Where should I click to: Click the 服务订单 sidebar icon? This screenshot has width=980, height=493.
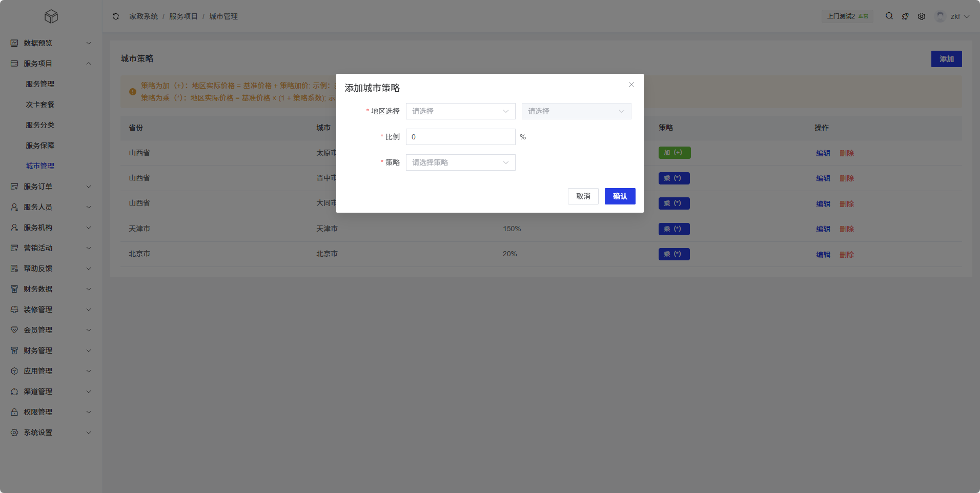click(14, 187)
